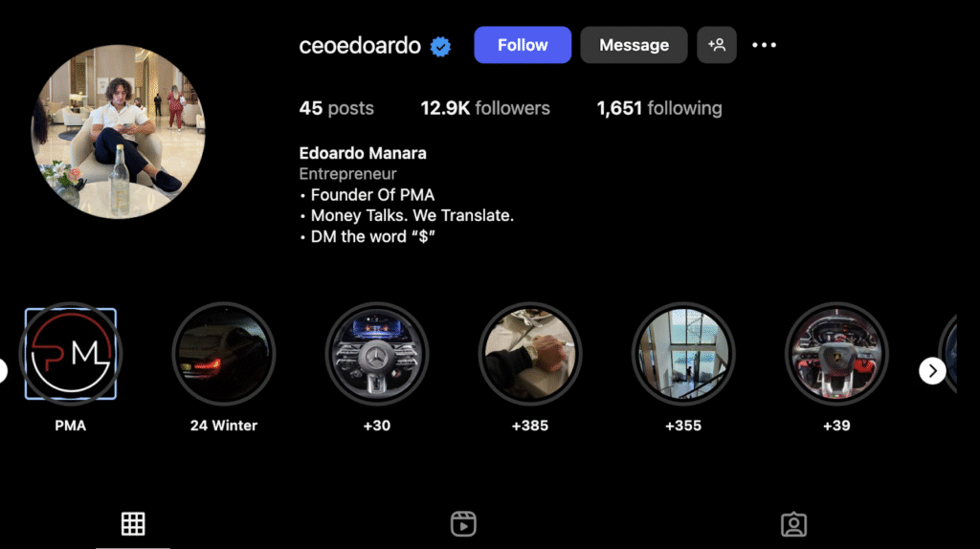Image resolution: width=980 pixels, height=549 pixels.
Task: Click the 45 posts count
Action: 336,108
